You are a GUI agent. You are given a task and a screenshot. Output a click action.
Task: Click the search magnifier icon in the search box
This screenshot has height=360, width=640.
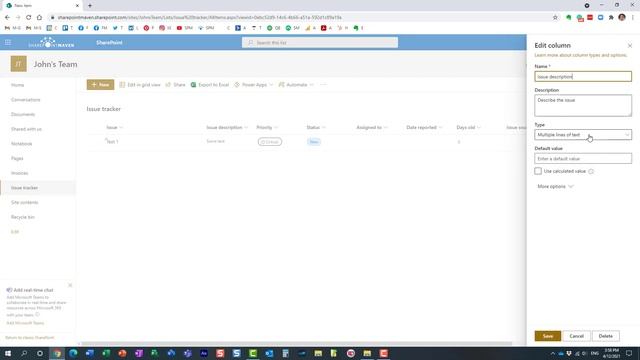click(251, 42)
